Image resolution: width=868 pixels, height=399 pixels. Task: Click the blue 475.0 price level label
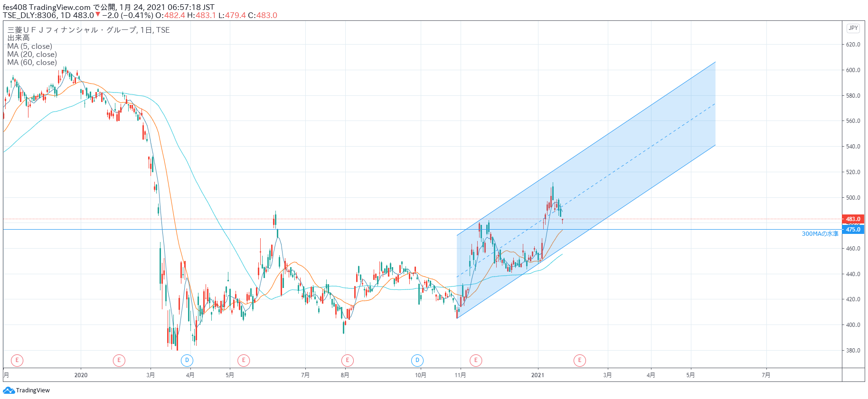pos(853,230)
